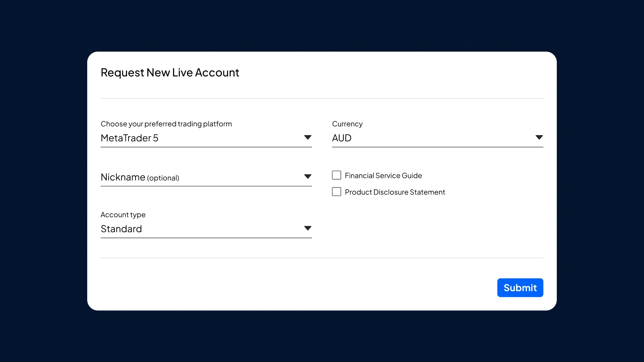Screen dimensions: 644x362
Task: Click the Request New Live Account heading
Action: click(x=170, y=73)
